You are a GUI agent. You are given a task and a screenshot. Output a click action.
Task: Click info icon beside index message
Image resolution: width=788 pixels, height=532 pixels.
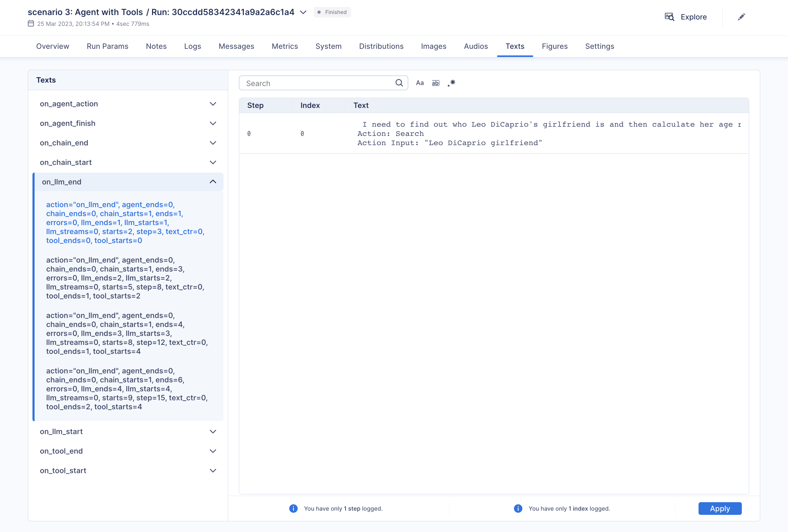coord(518,508)
